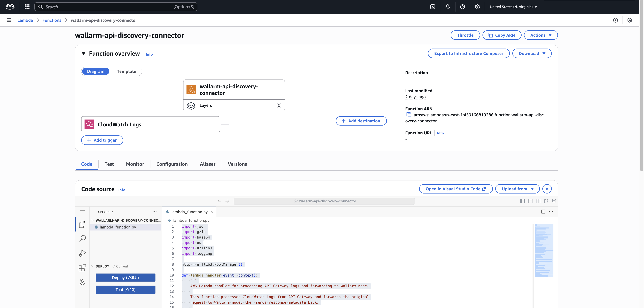Screen dimensions: 644x308
Task: Toggle the bottom panel layout icon
Action: (530, 201)
